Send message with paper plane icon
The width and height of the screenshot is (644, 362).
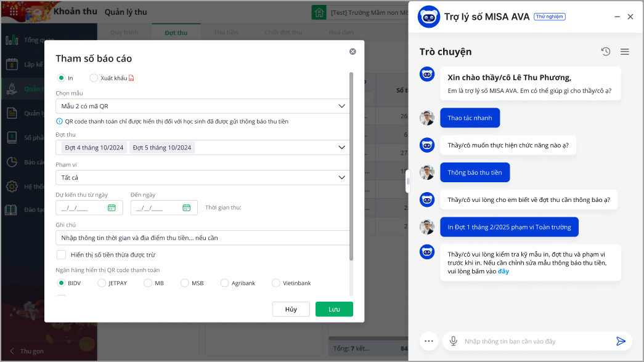621,341
